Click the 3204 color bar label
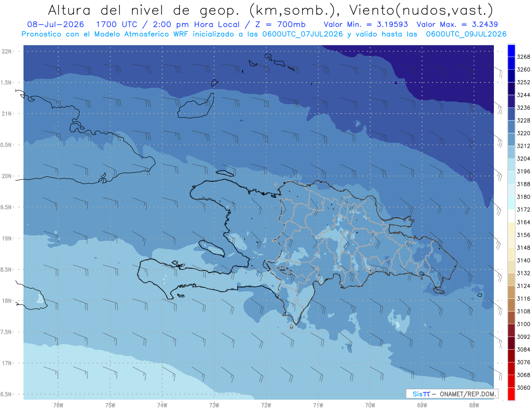Image resolution: width=532 pixels, height=411 pixels. (524, 159)
